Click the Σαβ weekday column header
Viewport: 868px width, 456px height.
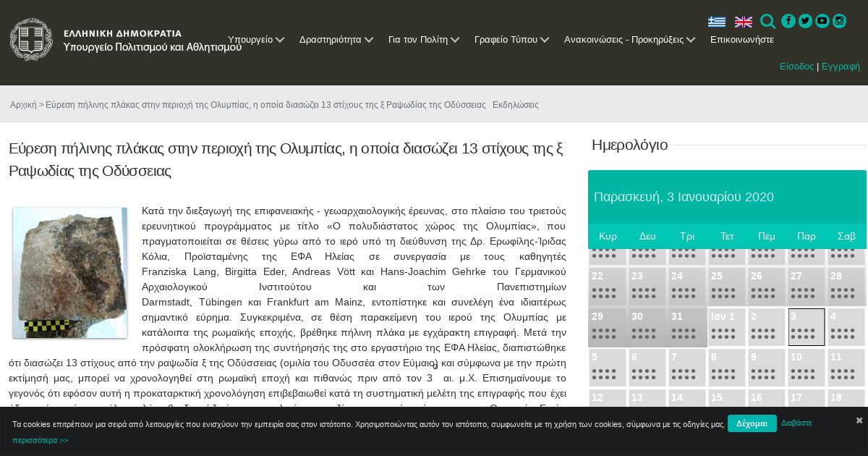tap(846, 236)
